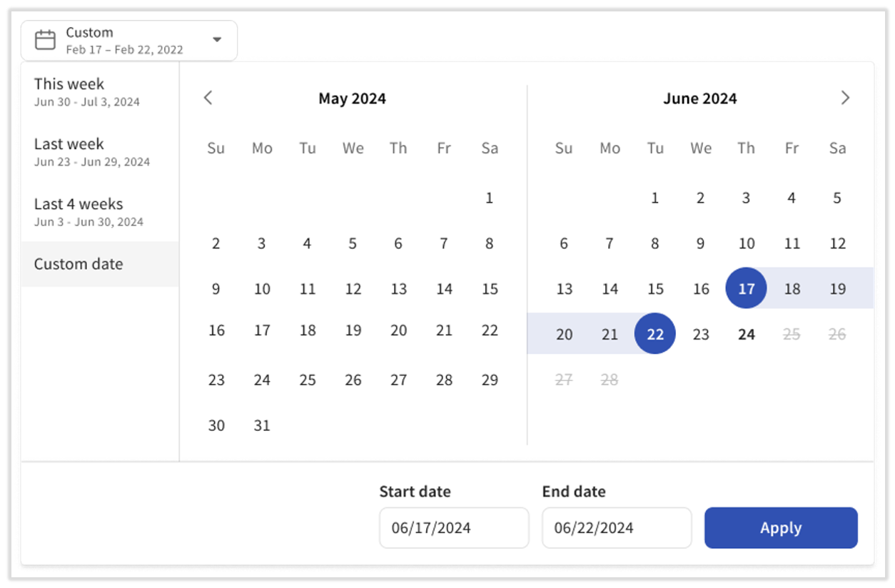This screenshot has width=895, height=588.
Task: Pick June 10 in the calendar
Action: pos(747,244)
